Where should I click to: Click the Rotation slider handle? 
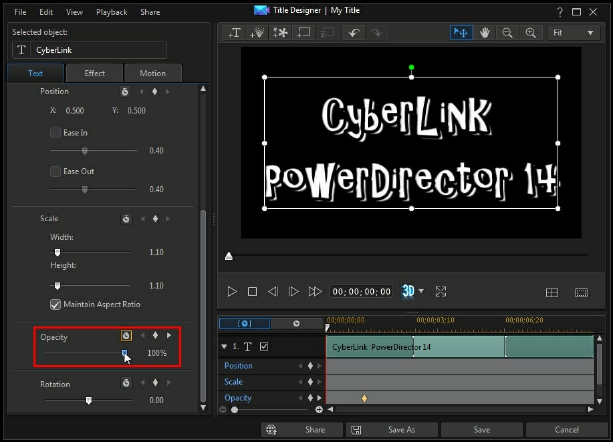pyautogui.click(x=89, y=400)
